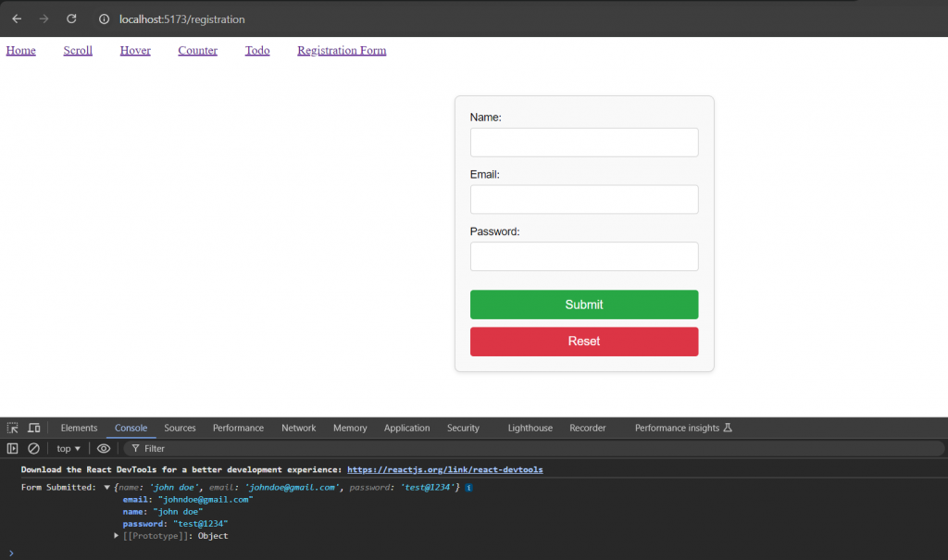Open live expression with the eye icon
948x560 pixels.
pyautogui.click(x=104, y=449)
